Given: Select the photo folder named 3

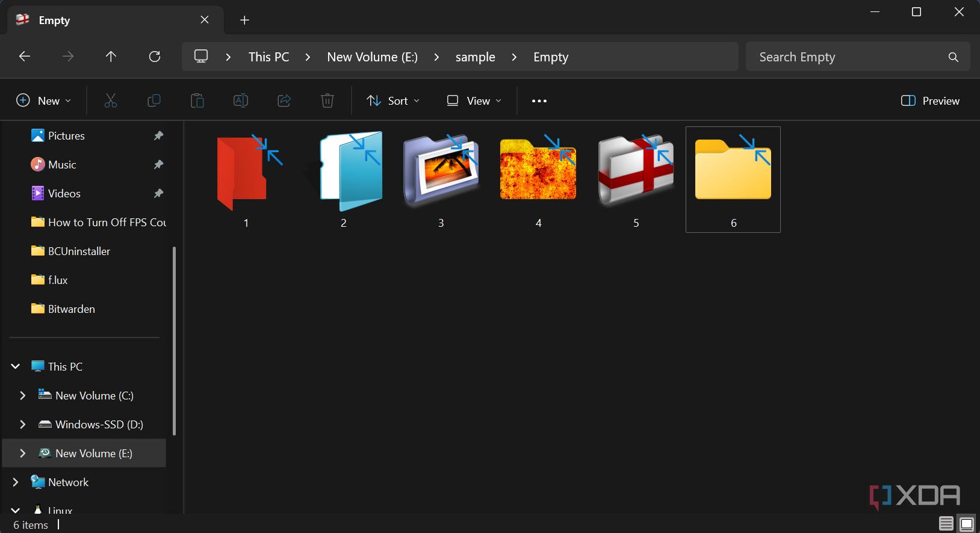Looking at the screenshot, I should (441, 180).
